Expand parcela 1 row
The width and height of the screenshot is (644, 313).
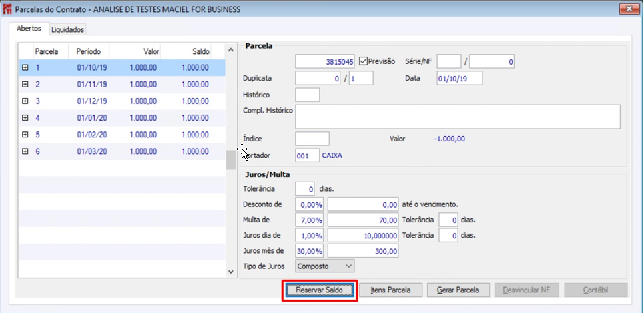pos(25,68)
